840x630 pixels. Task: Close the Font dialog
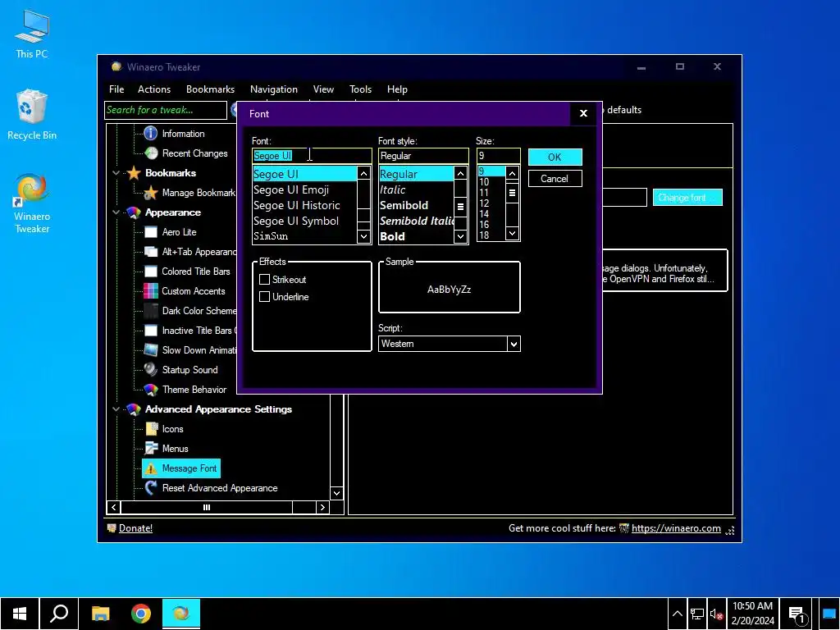point(583,113)
